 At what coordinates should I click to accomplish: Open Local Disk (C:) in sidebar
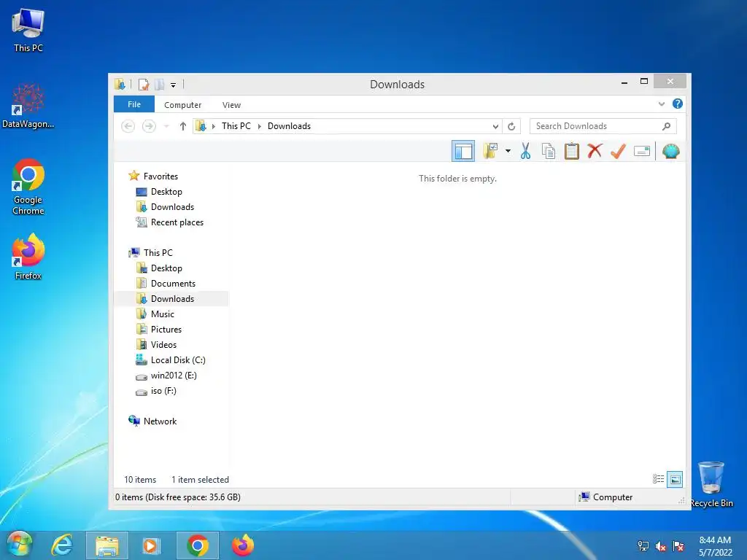178,360
